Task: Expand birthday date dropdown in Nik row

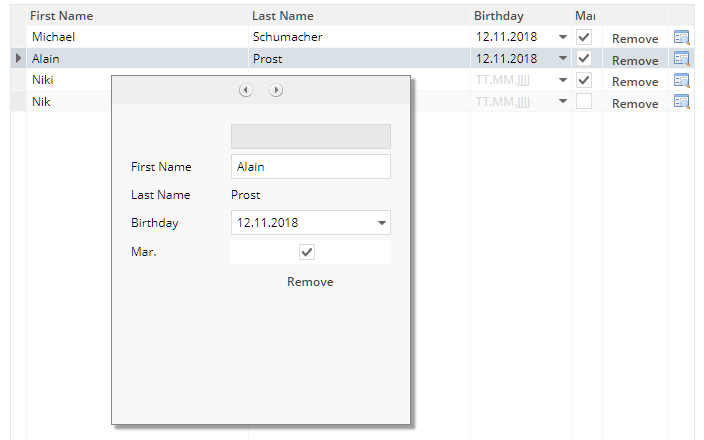Action: pyautogui.click(x=562, y=102)
